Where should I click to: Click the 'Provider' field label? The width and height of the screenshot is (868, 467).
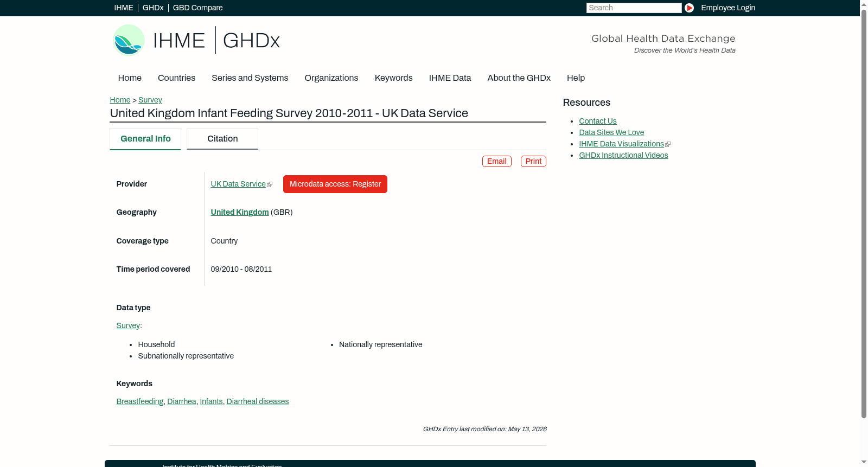coord(132,184)
